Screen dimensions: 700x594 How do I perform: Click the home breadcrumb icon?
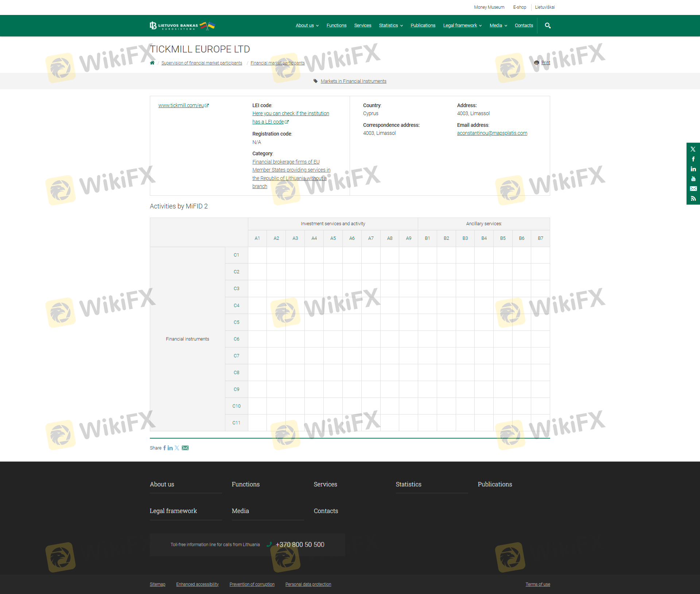tap(152, 63)
